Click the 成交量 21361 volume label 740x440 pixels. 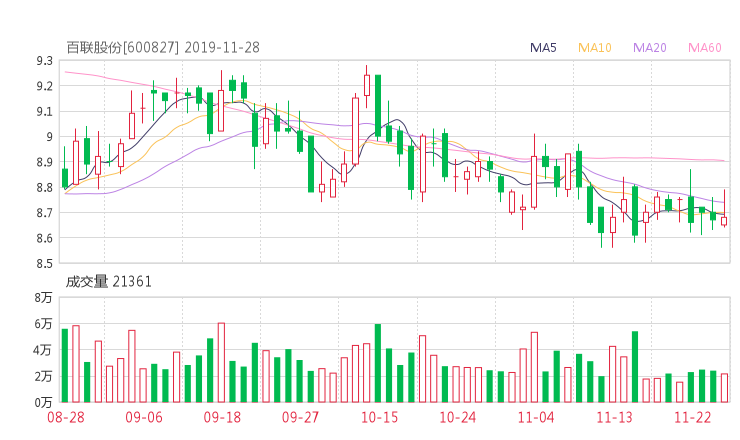click(109, 282)
